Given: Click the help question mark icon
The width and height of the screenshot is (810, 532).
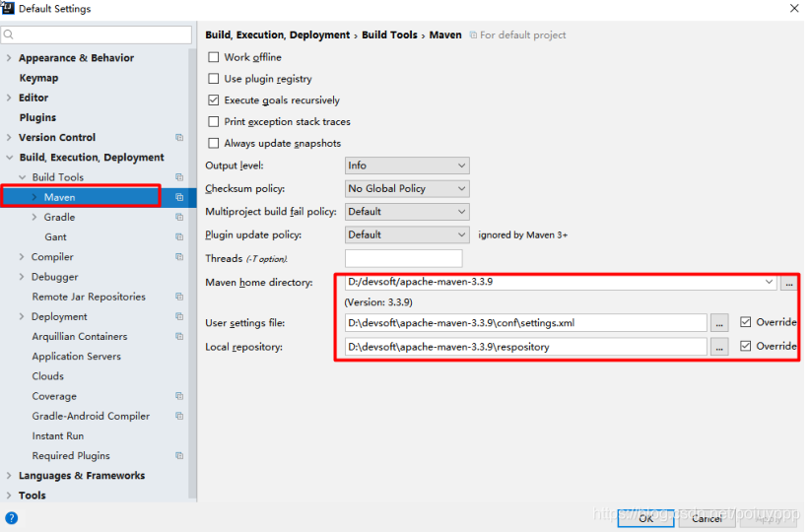Looking at the screenshot, I should point(11,518).
